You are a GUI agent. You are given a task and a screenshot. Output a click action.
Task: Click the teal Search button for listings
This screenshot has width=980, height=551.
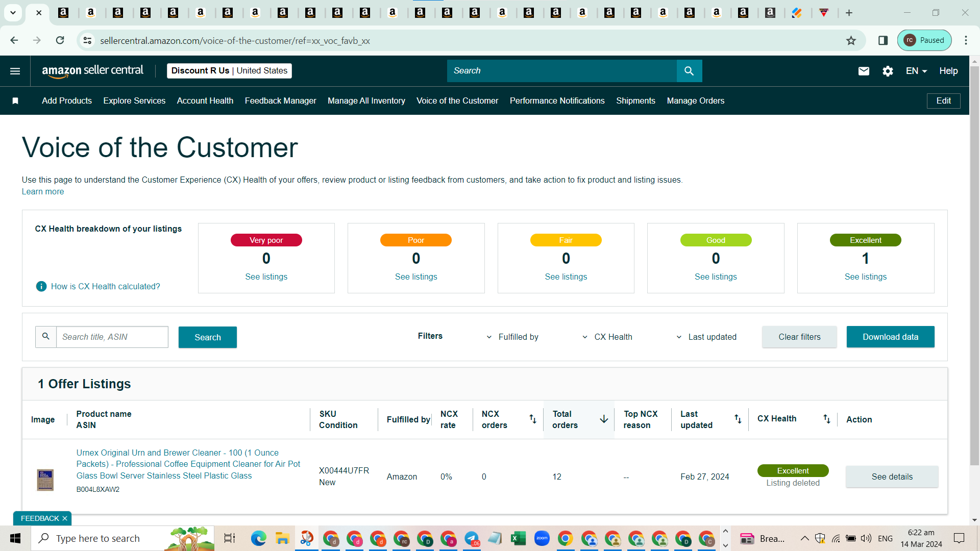pos(208,337)
